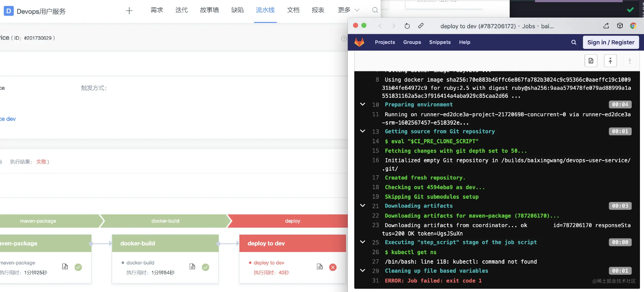Screen dimensions: 644x292
Task: Click the plus icon in top navigation
Action: click(129, 11)
